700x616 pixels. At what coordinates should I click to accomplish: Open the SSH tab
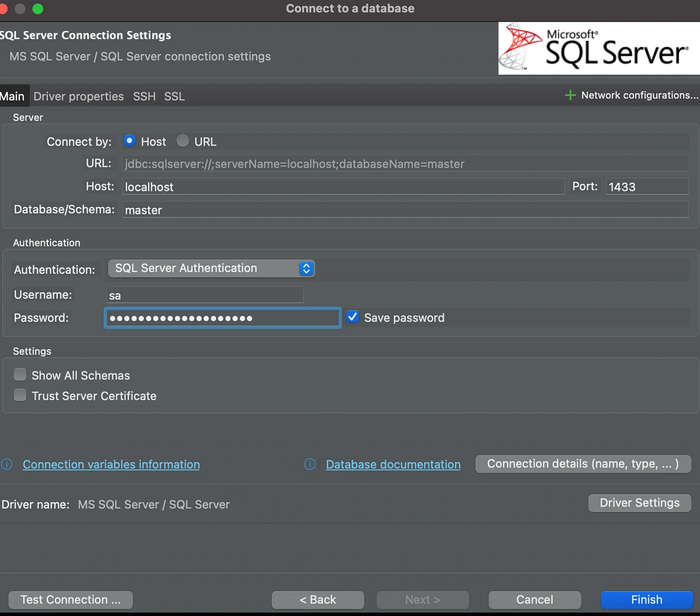tap(144, 96)
